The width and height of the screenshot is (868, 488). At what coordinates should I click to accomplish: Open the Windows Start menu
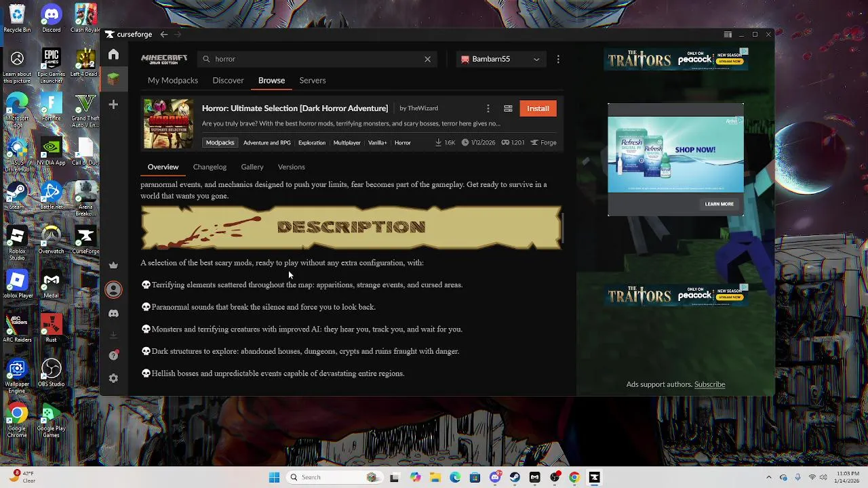pyautogui.click(x=274, y=477)
